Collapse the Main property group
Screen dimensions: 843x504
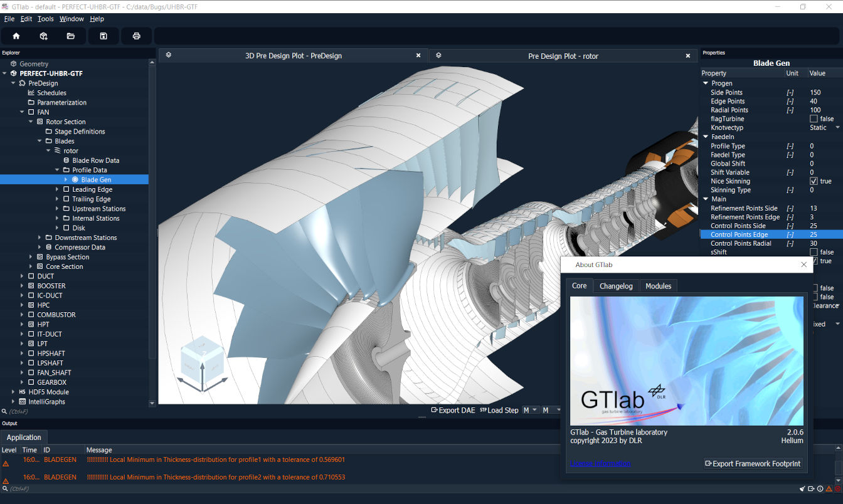705,199
